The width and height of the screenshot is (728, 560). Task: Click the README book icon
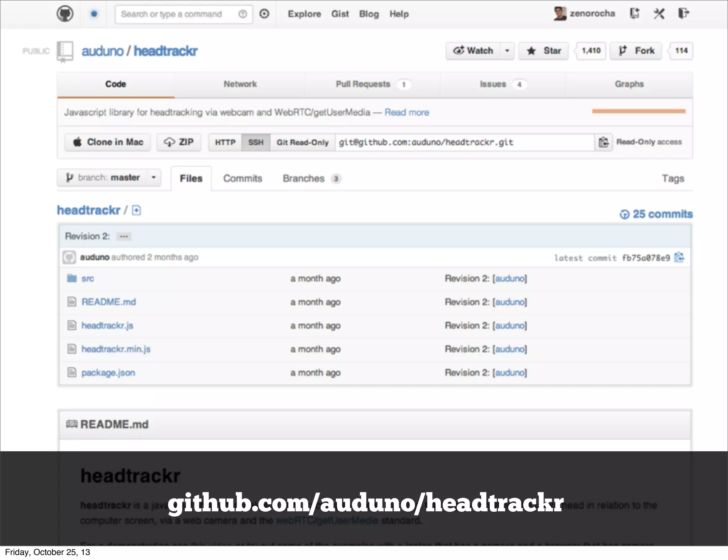[x=72, y=424]
